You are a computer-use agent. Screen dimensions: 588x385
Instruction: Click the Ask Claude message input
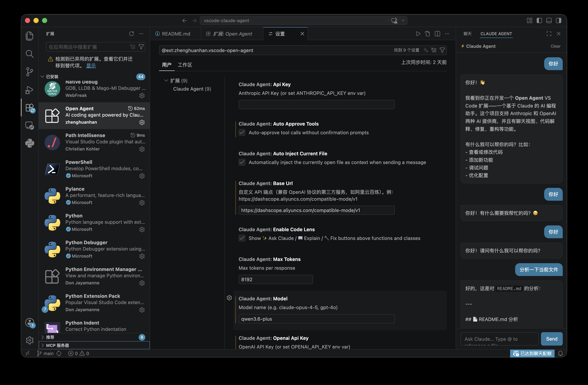click(499, 339)
